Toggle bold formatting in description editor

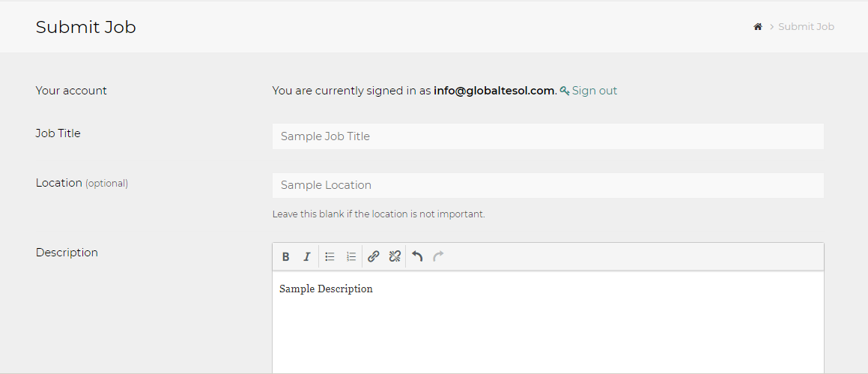[x=285, y=257]
